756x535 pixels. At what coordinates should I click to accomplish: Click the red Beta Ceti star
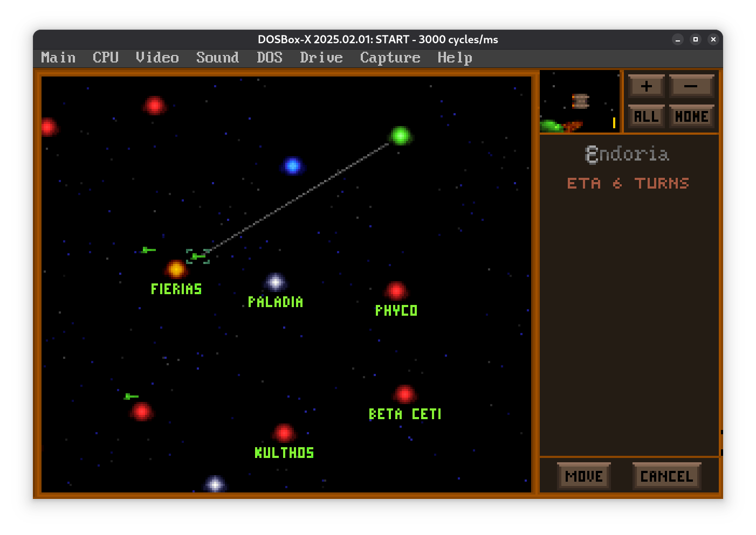[x=404, y=394]
